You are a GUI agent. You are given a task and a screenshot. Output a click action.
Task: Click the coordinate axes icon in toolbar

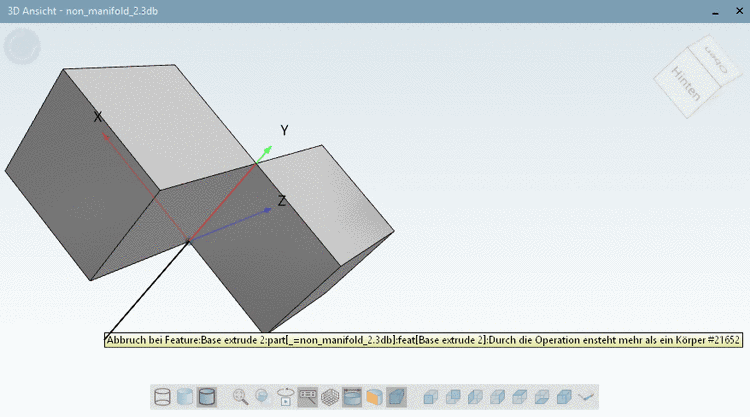click(x=586, y=397)
